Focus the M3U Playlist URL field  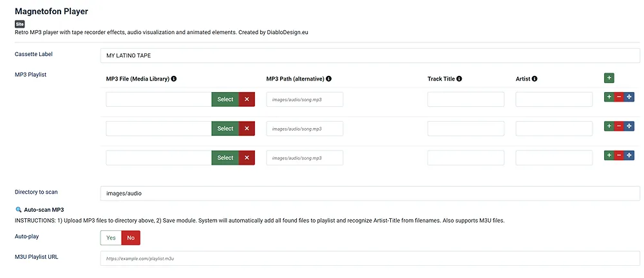click(x=370, y=258)
